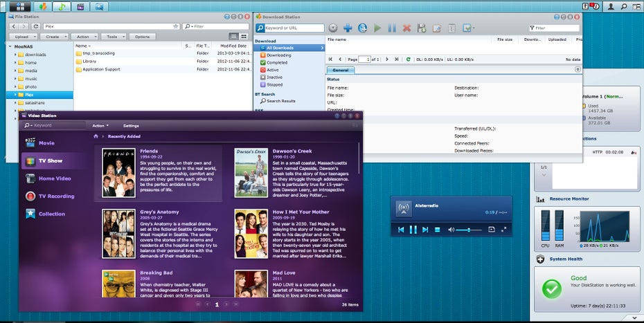Add a download task with plus icon
The width and height of the screenshot is (644, 323).
tap(348, 28)
